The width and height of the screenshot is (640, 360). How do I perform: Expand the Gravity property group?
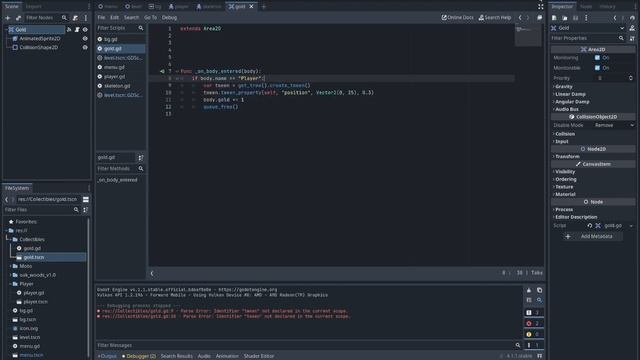[x=563, y=87]
